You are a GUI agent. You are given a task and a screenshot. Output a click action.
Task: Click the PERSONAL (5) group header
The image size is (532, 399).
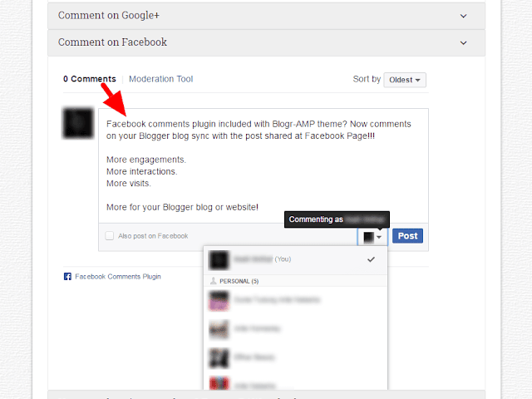tap(295, 281)
